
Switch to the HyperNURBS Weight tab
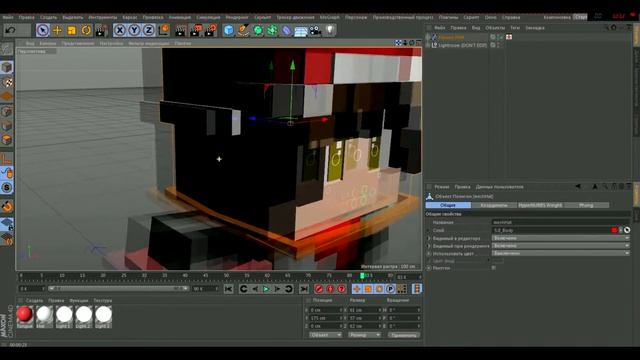[x=540, y=205]
